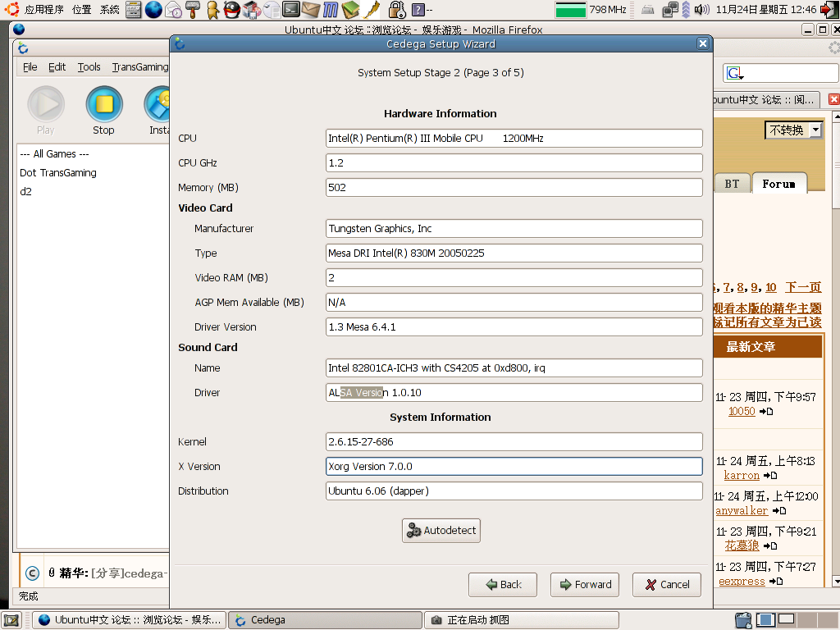Cancel the Cedega Setup Wizard
Screen dimensions: 840x630
[x=666, y=584]
